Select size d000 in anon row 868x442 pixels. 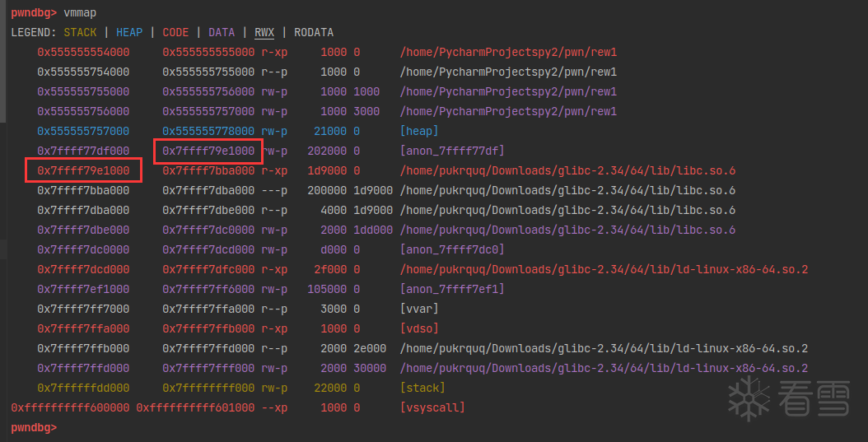[x=334, y=249]
